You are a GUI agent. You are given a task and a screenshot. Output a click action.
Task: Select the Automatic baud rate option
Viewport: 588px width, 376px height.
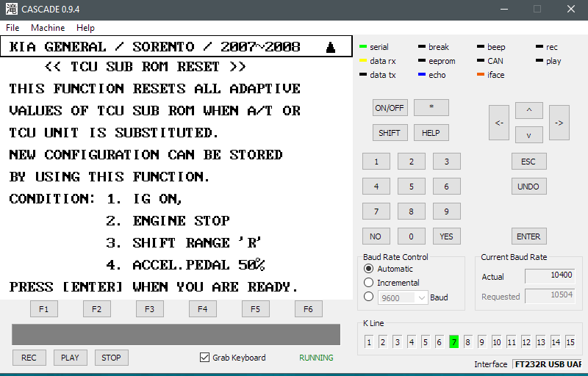pyautogui.click(x=369, y=269)
